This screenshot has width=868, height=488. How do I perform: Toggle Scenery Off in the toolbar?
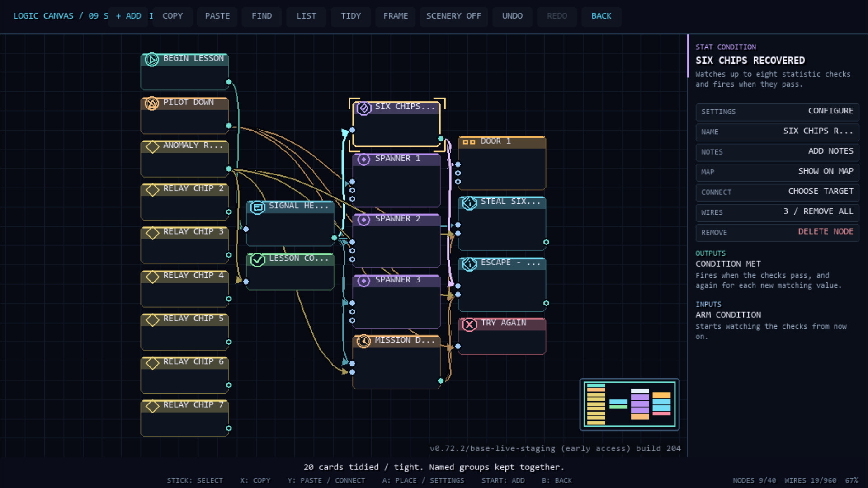click(x=453, y=16)
